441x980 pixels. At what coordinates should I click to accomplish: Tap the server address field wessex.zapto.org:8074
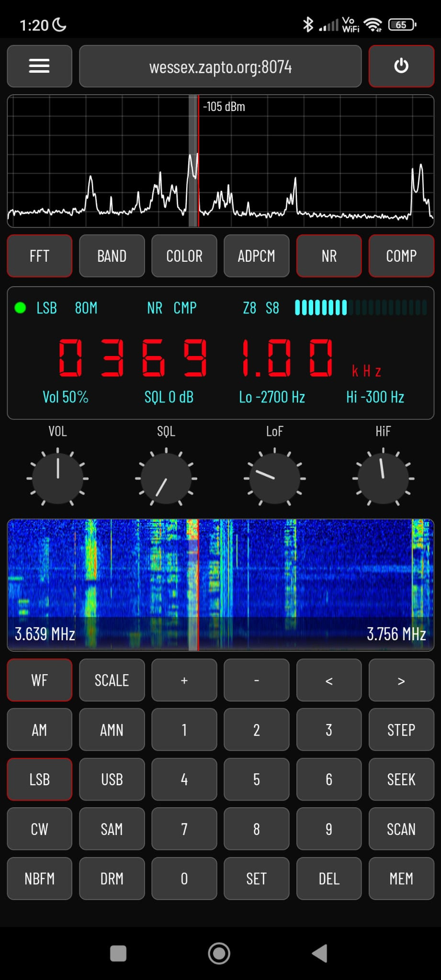220,67
